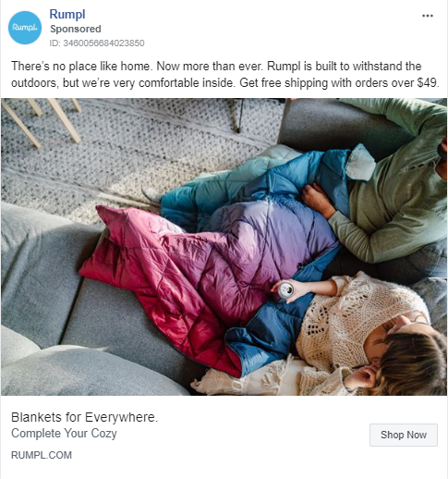448x479 pixels.
Task: Select the ad ID number text
Action: tap(97, 43)
